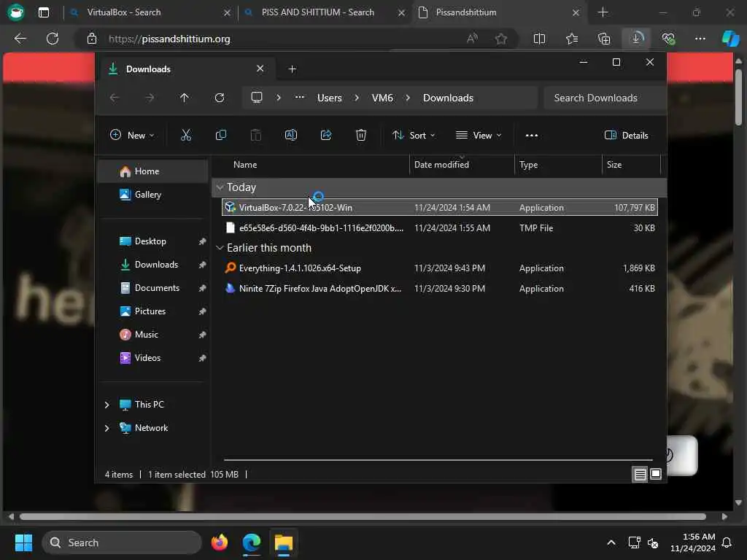747x560 pixels.
Task: Click VM6 in the address breadcrumb
Action: click(382, 98)
